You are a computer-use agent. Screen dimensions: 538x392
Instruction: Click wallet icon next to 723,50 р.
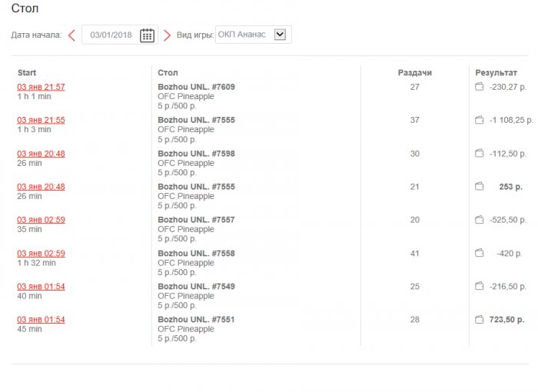tap(480, 320)
